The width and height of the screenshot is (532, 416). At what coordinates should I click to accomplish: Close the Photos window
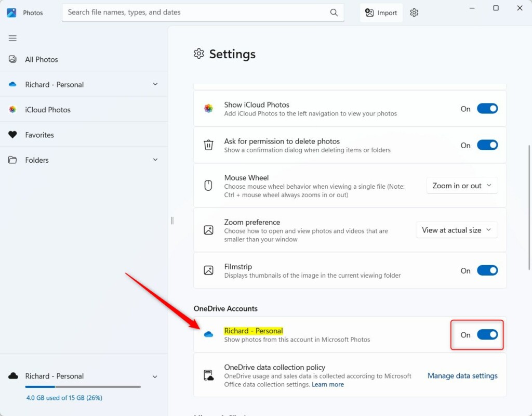point(520,8)
